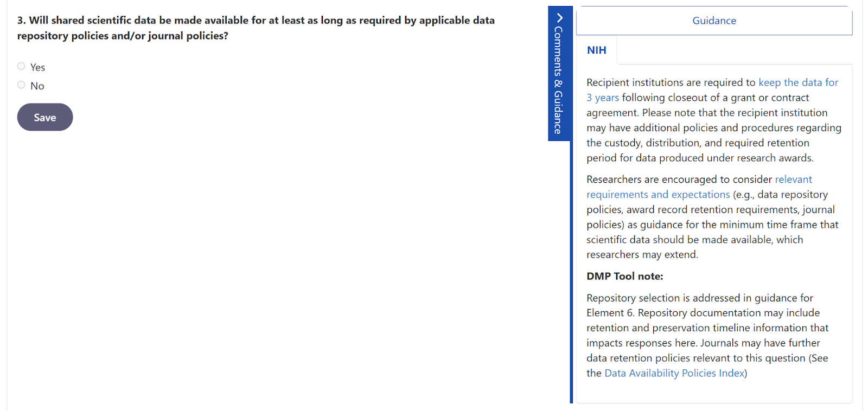Open the NIH guidance tab
This screenshot has width=868, height=411.
coord(596,50)
